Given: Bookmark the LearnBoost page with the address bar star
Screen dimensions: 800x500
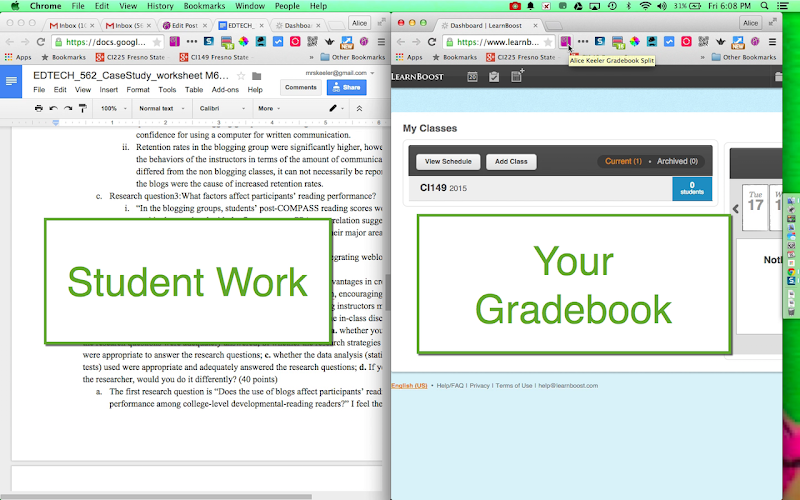Looking at the screenshot, I should pyautogui.click(x=548, y=42).
